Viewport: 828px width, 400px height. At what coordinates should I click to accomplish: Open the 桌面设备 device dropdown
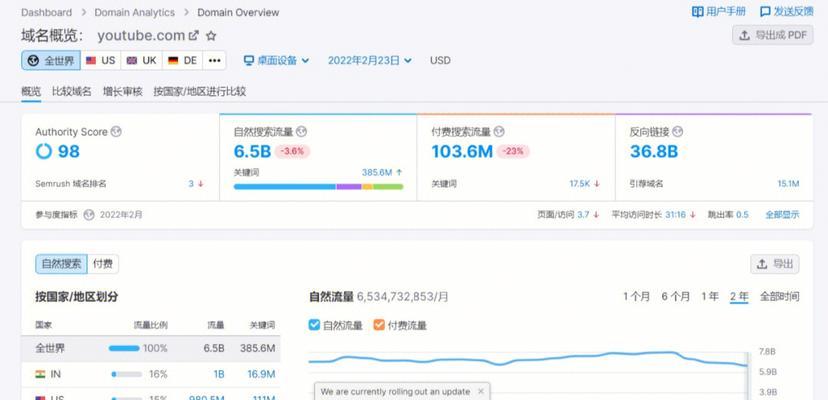click(x=276, y=60)
